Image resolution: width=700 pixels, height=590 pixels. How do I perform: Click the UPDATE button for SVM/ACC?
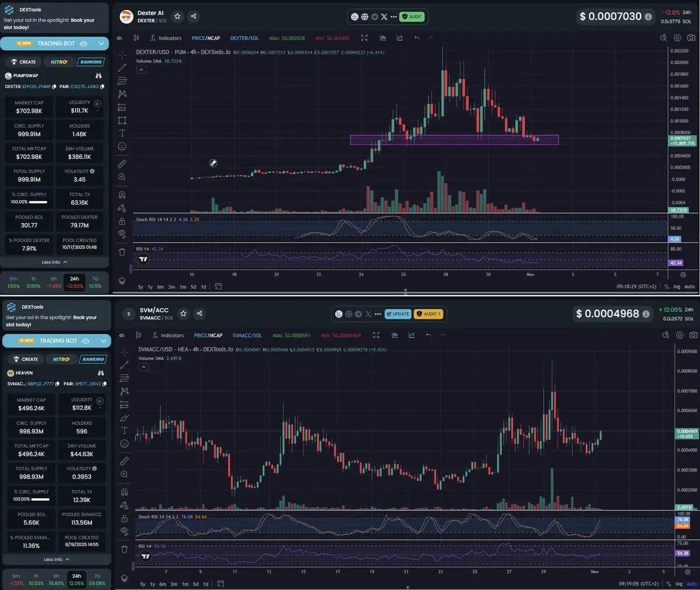[397, 314]
